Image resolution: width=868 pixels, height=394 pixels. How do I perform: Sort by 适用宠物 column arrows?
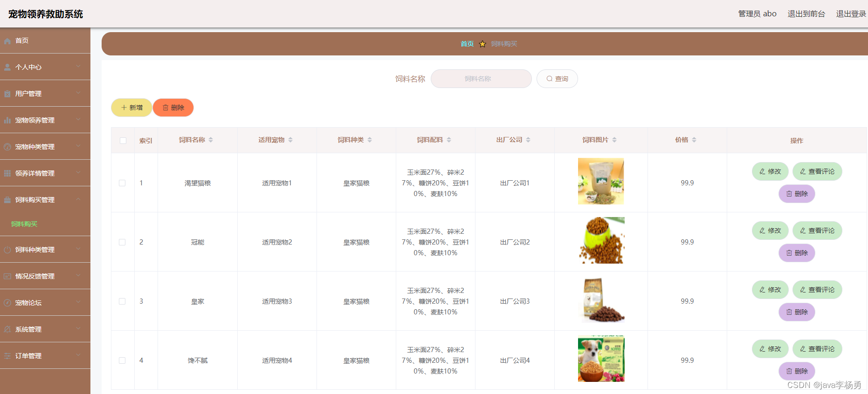point(290,140)
